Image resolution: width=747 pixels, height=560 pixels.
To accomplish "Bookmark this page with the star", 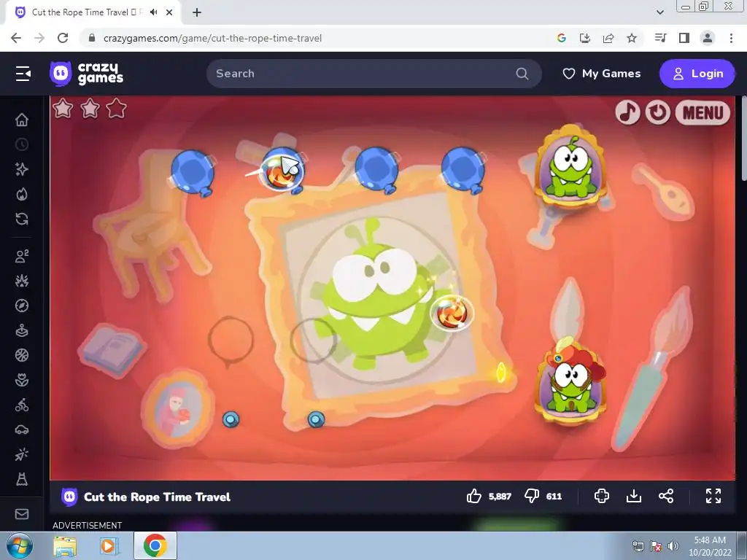I will 632,38.
